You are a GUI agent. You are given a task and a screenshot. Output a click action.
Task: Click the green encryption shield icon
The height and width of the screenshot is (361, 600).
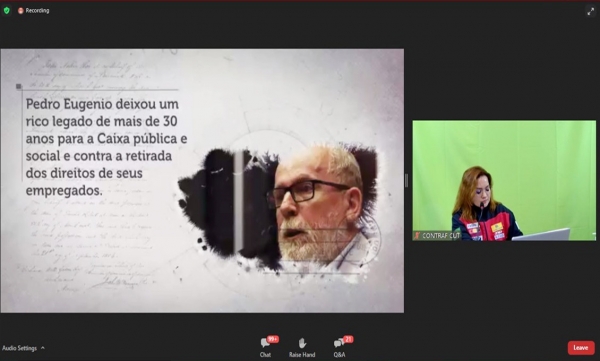(x=7, y=11)
